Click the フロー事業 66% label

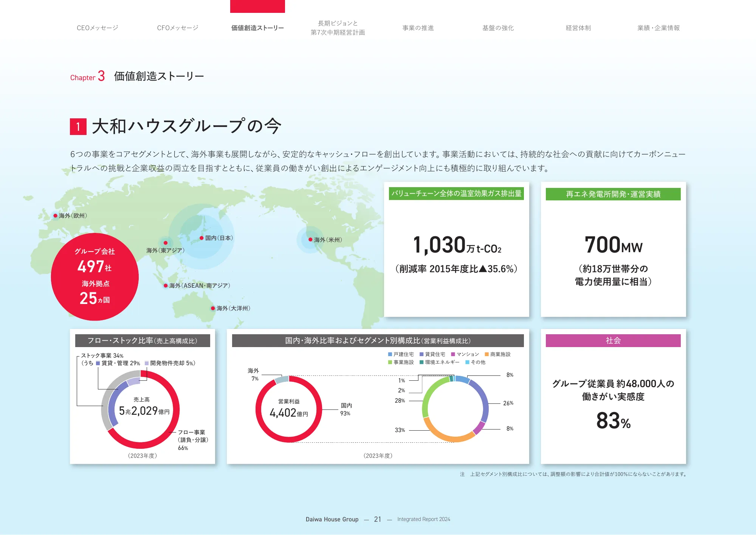(193, 440)
